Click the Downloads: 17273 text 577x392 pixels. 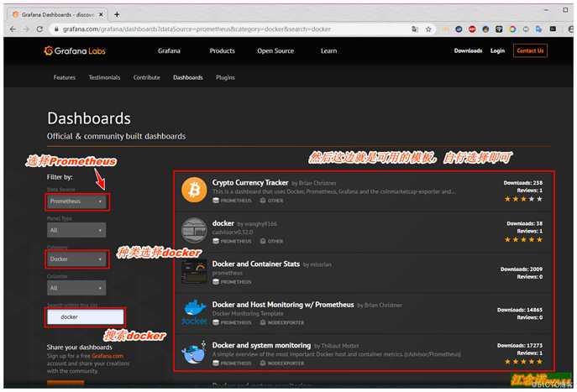520,346
